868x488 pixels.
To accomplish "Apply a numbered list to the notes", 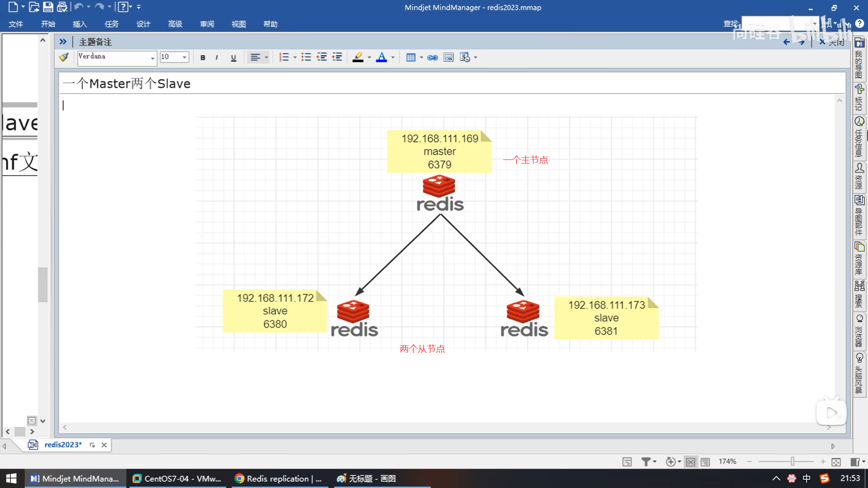I will tap(283, 57).
